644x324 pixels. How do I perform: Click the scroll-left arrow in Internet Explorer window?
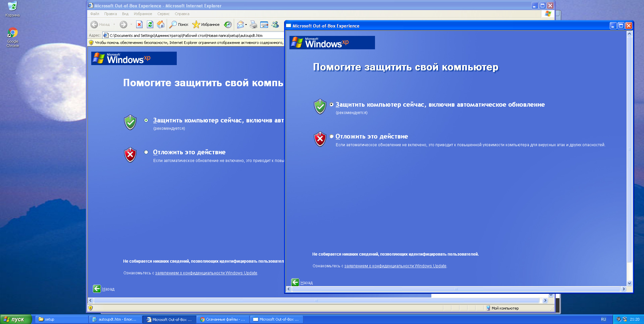coord(90,301)
